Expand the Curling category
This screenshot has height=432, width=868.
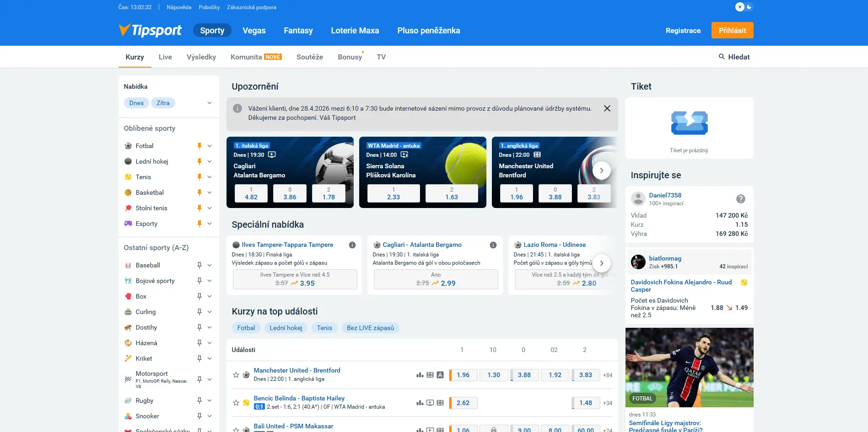[210, 312]
